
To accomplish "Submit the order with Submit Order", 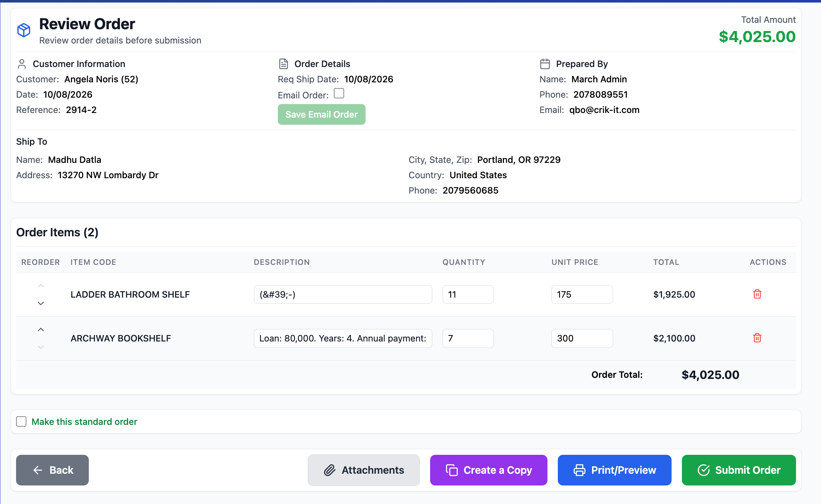I will coord(739,470).
